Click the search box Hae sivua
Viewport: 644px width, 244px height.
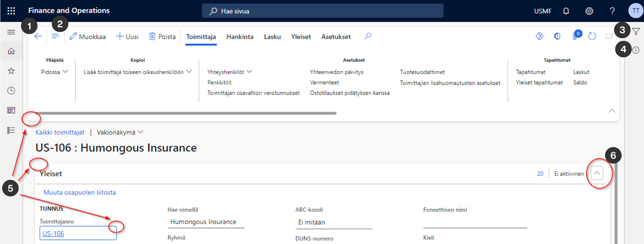click(323, 11)
